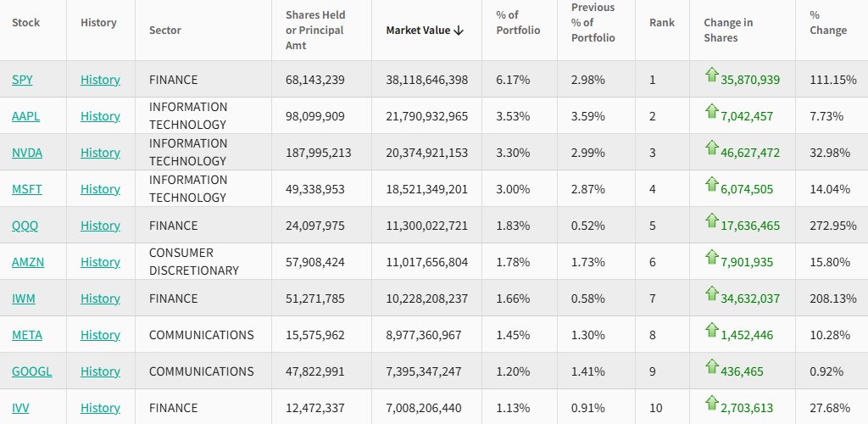Open History link for GOOGL
The height and width of the screenshot is (424, 868).
(x=100, y=371)
